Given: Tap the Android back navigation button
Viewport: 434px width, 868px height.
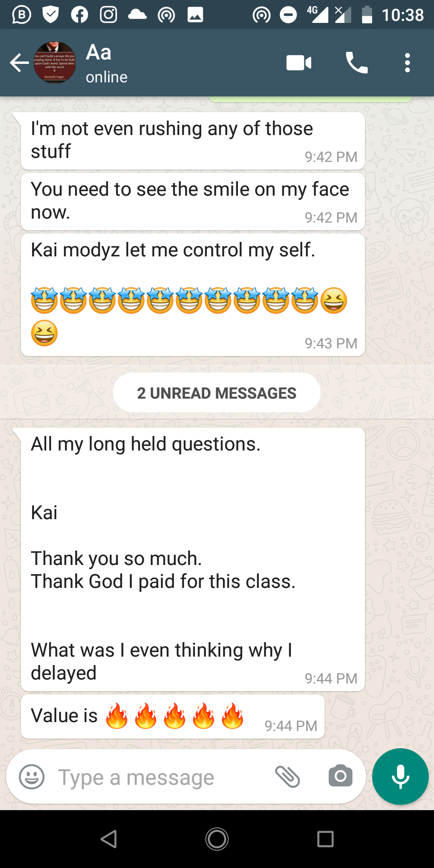Looking at the screenshot, I should click(109, 839).
